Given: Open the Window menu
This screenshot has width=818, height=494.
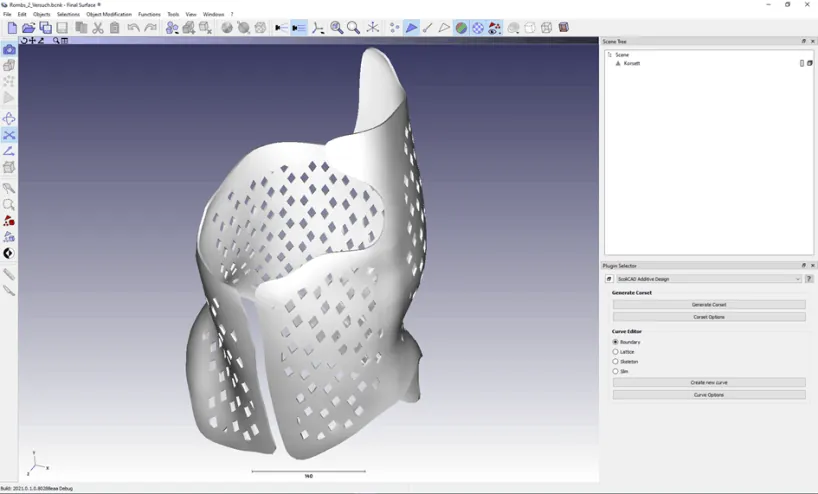Looking at the screenshot, I should [x=213, y=14].
